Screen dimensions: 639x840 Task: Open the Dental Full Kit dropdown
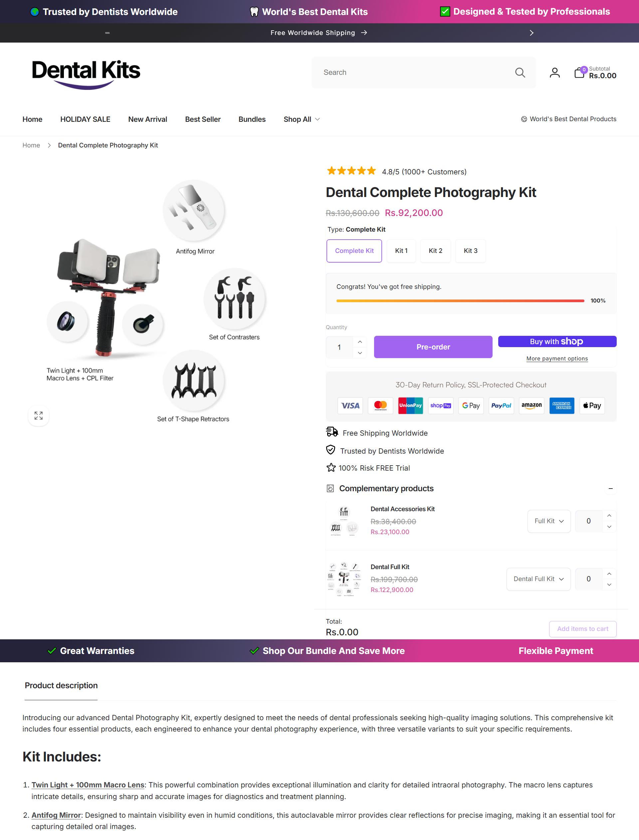(538, 579)
